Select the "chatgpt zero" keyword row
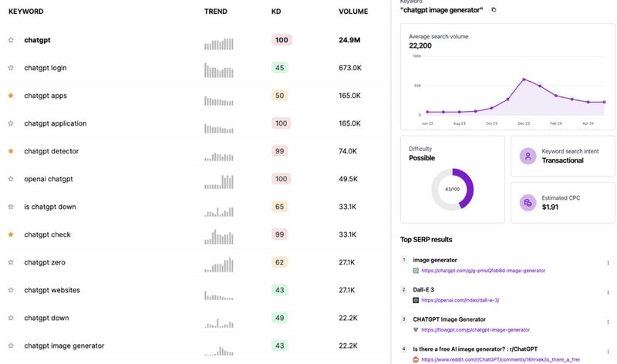This screenshot has height=364, width=617. click(x=196, y=262)
